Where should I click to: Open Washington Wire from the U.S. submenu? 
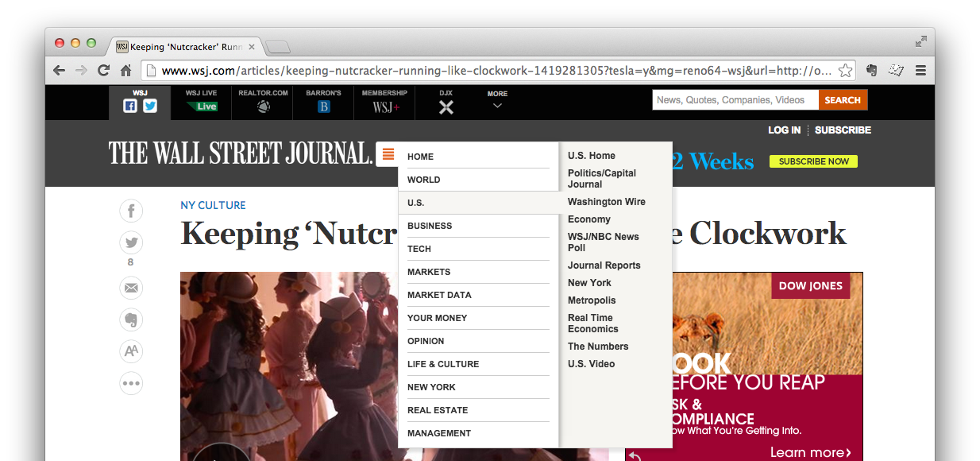point(607,201)
